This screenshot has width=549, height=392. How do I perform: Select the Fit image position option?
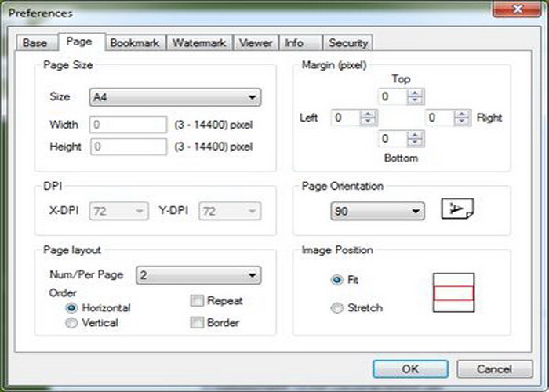(337, 280)
